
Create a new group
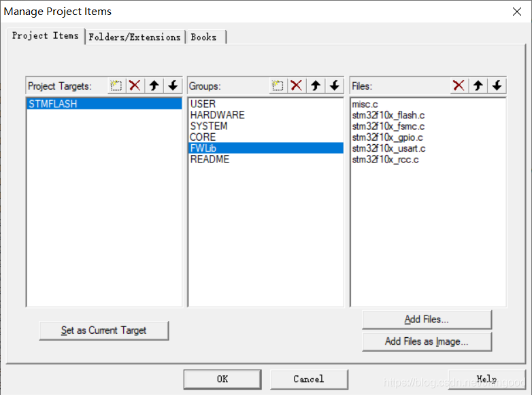pos(278,86)
